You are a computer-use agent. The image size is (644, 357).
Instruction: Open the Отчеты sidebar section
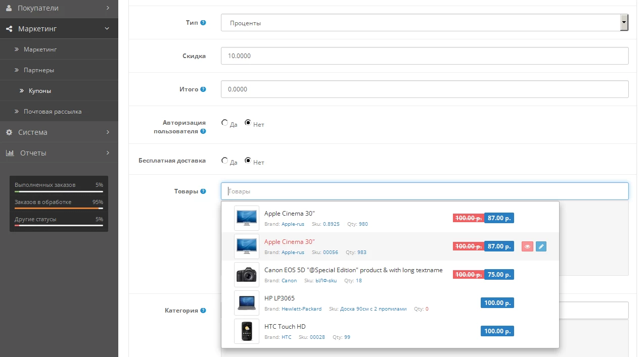(59, 153)
